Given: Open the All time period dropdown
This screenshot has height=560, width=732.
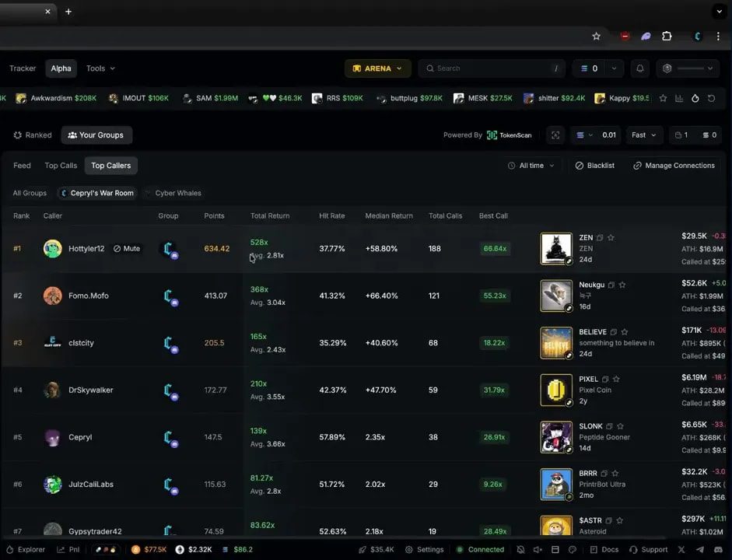Looking at the screenshot, I should pos(531,165).
